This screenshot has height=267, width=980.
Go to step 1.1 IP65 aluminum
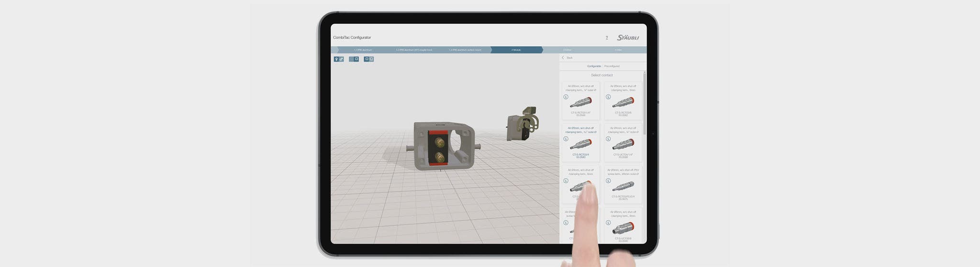362,50
